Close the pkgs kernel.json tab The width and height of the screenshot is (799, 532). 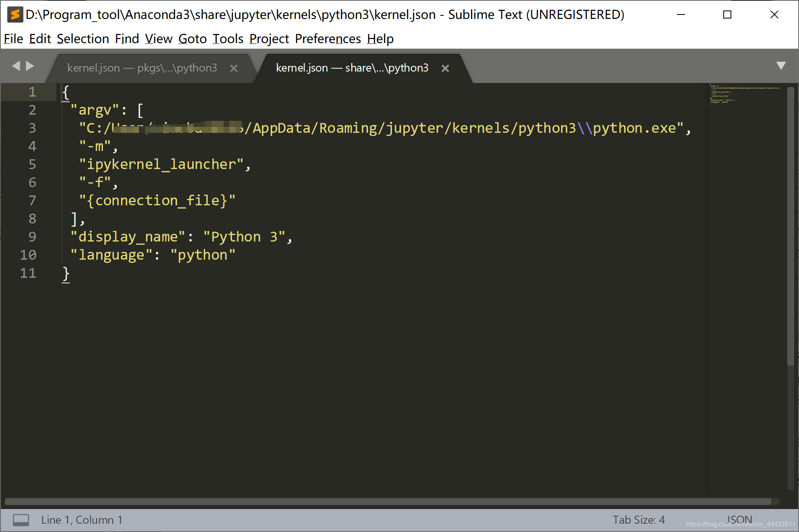pyautogui.click(x=234, y=68)
